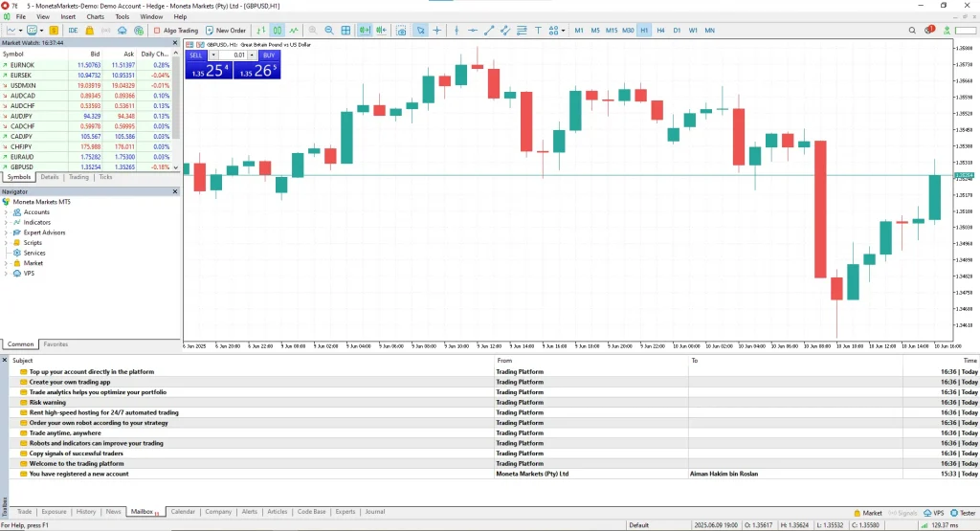Toggle chart shift from right border
The height and width of the screenshot is (531, 980).
click(x=381, y=30)
